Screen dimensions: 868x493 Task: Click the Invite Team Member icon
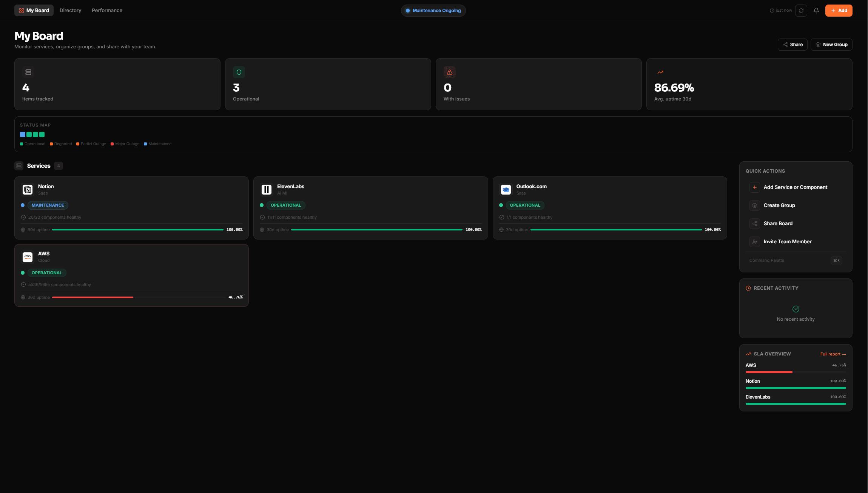(754, 241)
